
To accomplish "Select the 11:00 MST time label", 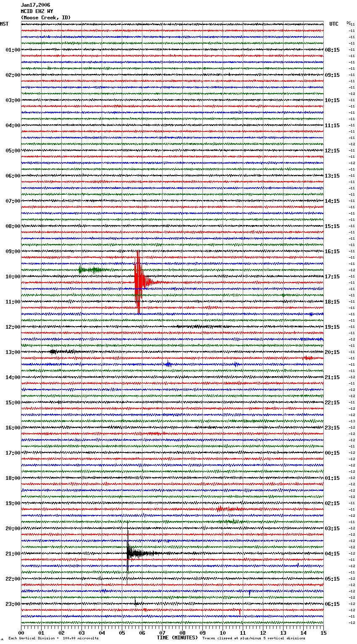I will click(x=13, y=302).
